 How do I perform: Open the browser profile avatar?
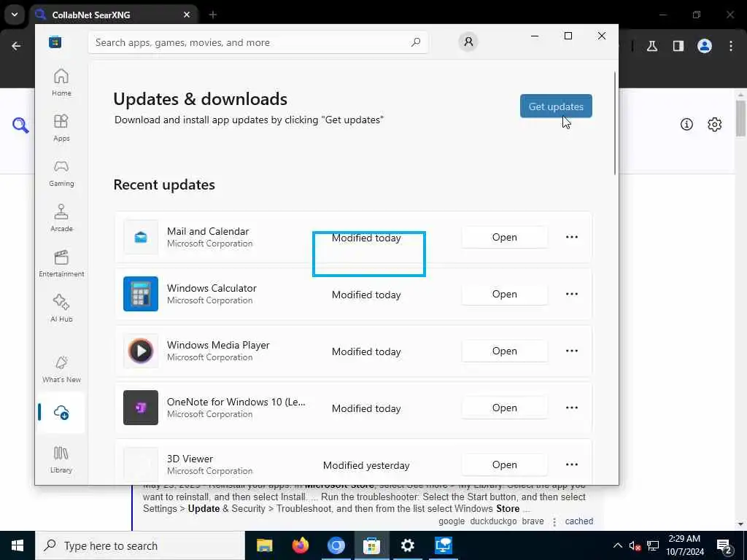[x=705, y=46]
